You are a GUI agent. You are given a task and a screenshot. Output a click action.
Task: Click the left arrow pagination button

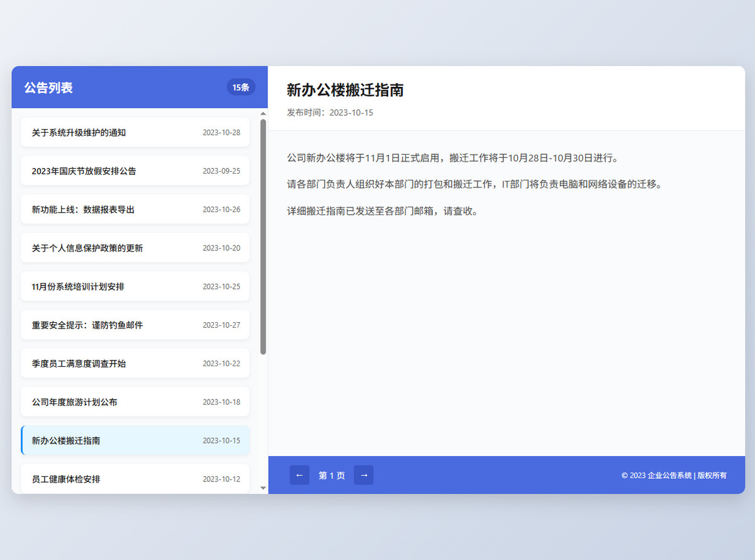(x=299, y=475)
